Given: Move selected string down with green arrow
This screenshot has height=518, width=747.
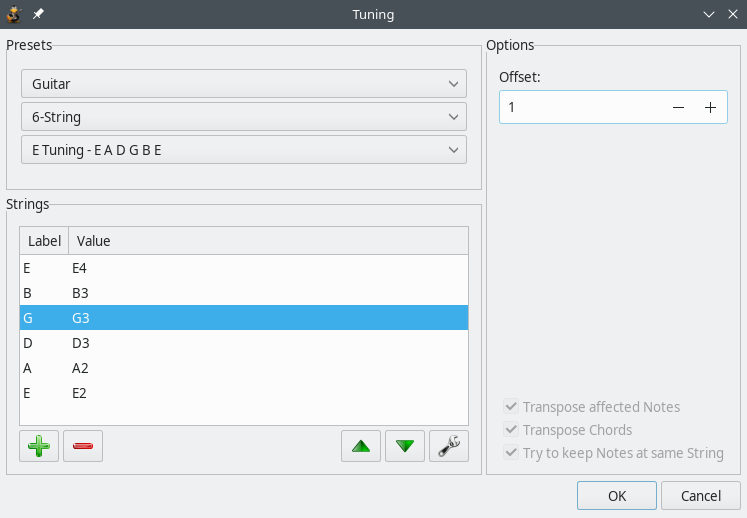Looking at the screenshot, I should [405, 446].
